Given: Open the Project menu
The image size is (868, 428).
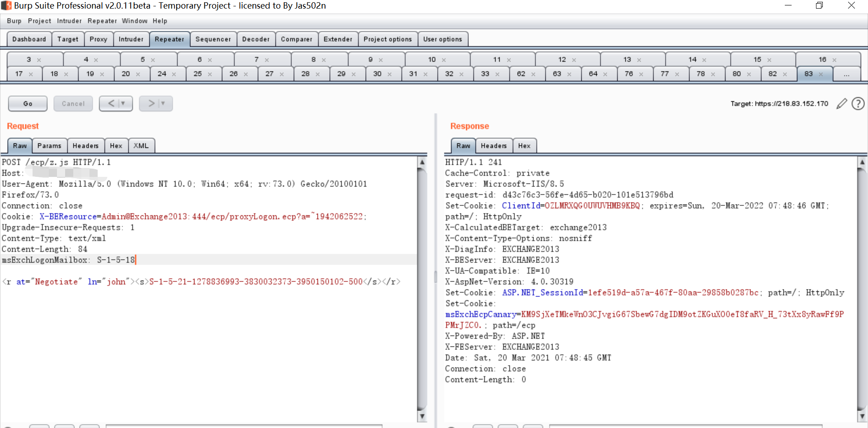Looking at the screenshot, I should (39, 21).
